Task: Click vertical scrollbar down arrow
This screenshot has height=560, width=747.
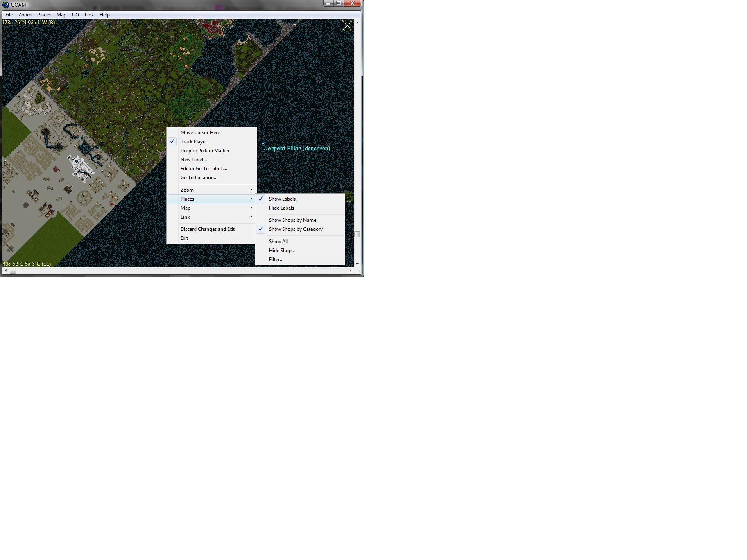Action: click(358, 264)
